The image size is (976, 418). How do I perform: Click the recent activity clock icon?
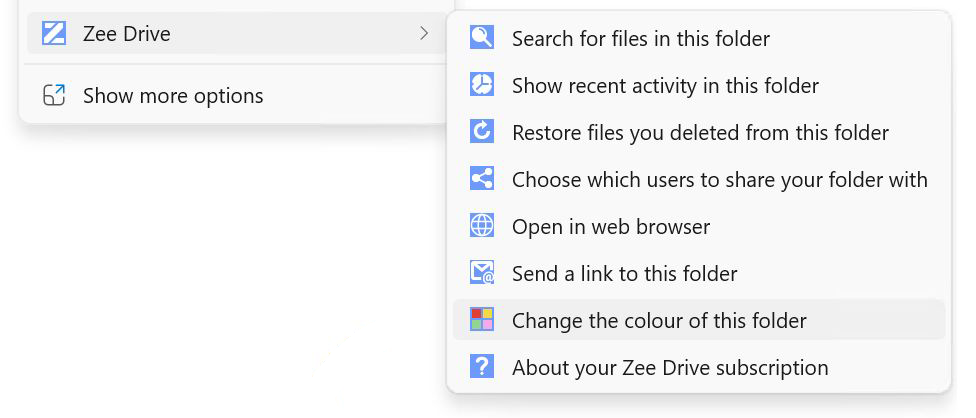(482, 86)
